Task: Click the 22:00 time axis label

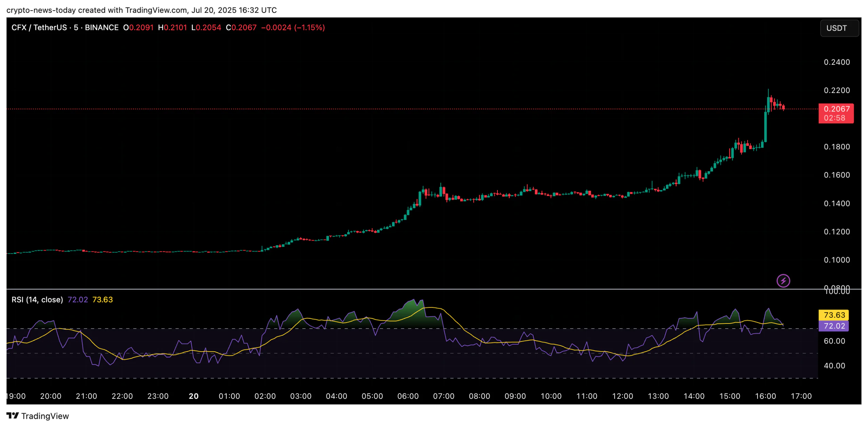Action: coord(122,396)
